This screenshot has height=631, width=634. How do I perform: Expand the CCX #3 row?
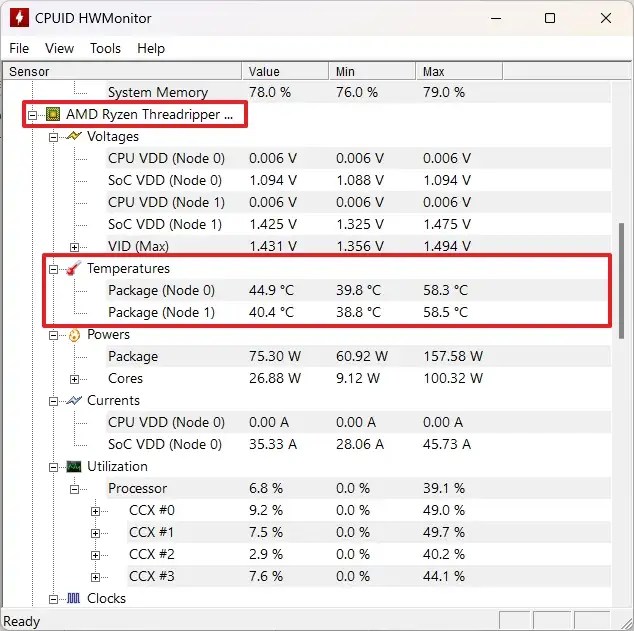tap(95, 577)
